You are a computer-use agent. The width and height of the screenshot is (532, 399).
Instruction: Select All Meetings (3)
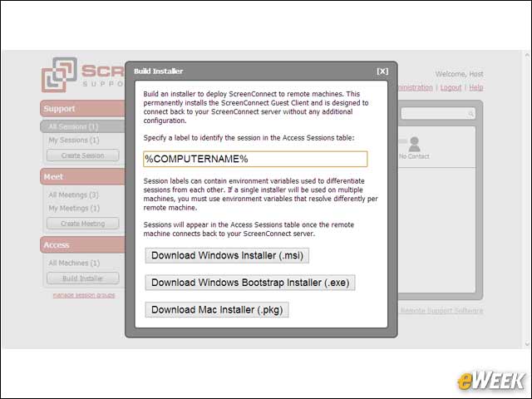[74, 195]
